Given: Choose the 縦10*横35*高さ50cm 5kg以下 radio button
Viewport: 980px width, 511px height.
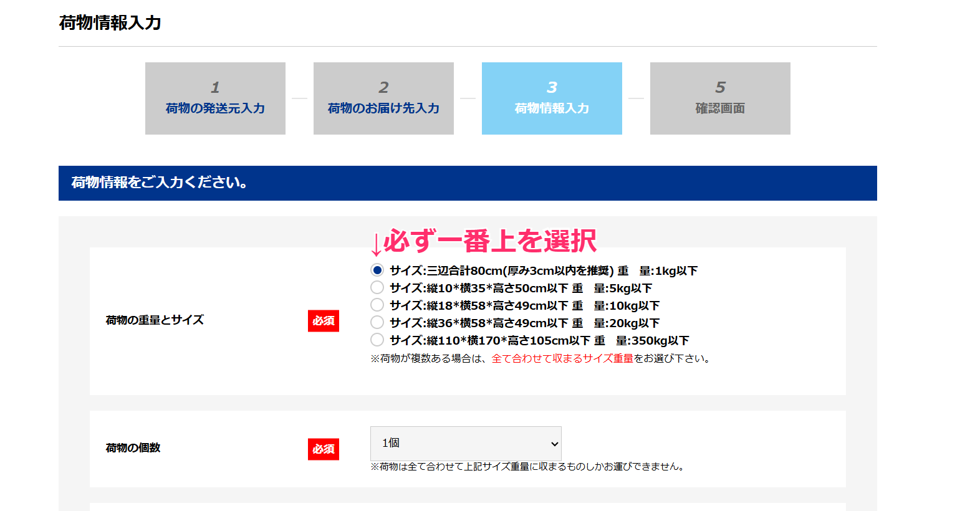Looking at the screenshot, I should [377, 288].
